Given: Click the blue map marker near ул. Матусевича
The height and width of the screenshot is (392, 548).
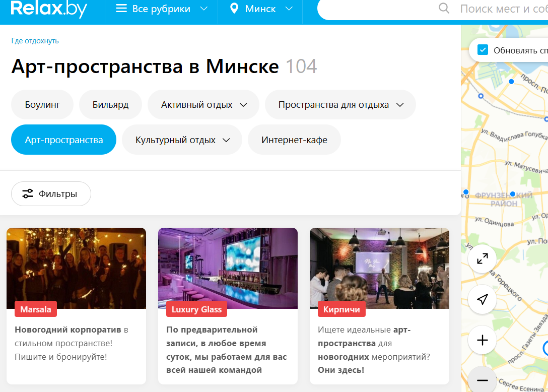Looking at the screenshot, I should tap(513, 193).
